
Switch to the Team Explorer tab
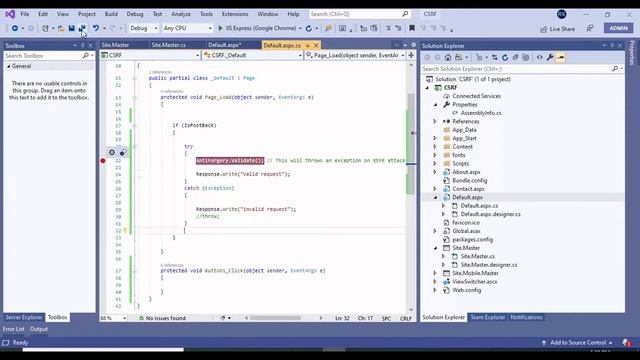click(x=487, y=317)
